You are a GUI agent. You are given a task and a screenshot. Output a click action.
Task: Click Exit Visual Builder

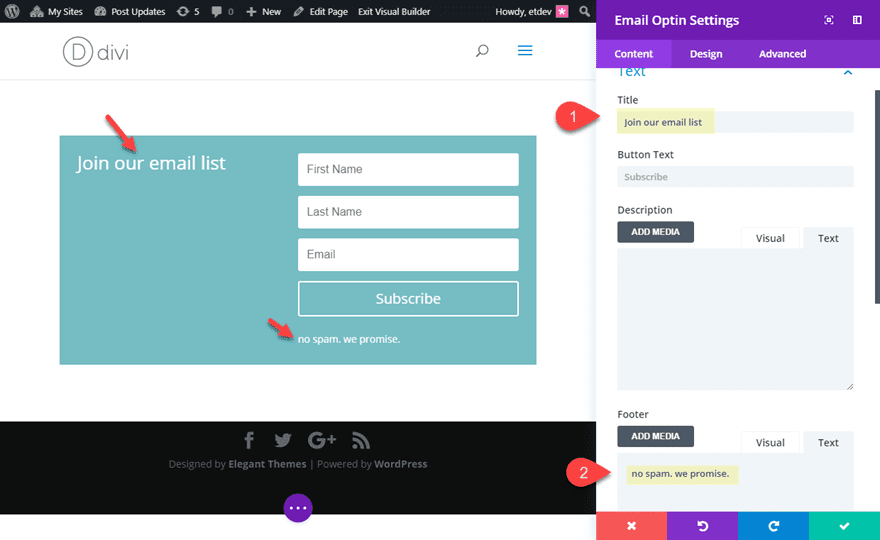click(394, 11)
